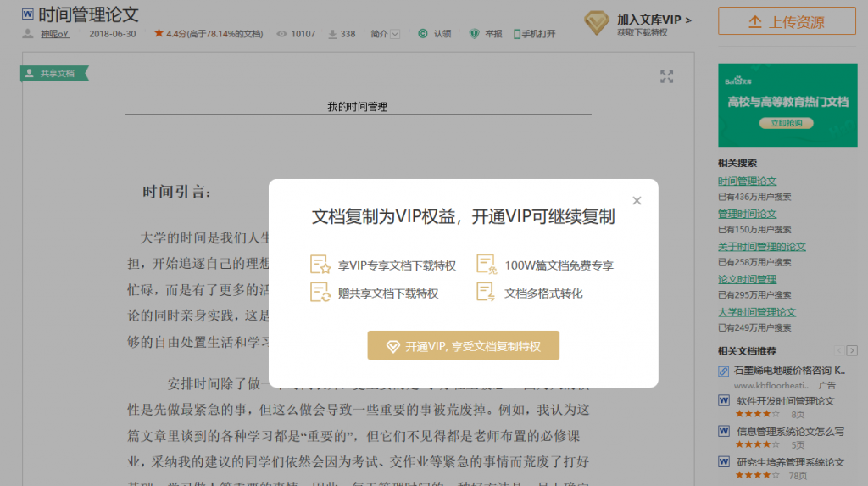Open recommended document 软件开发时间管理论文

(785, 401)
